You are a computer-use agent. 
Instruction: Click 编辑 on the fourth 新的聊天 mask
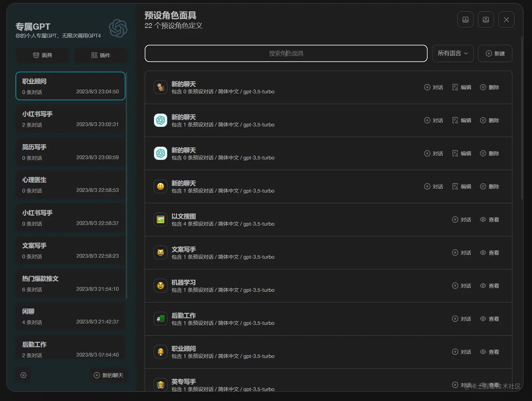[462, 186]
